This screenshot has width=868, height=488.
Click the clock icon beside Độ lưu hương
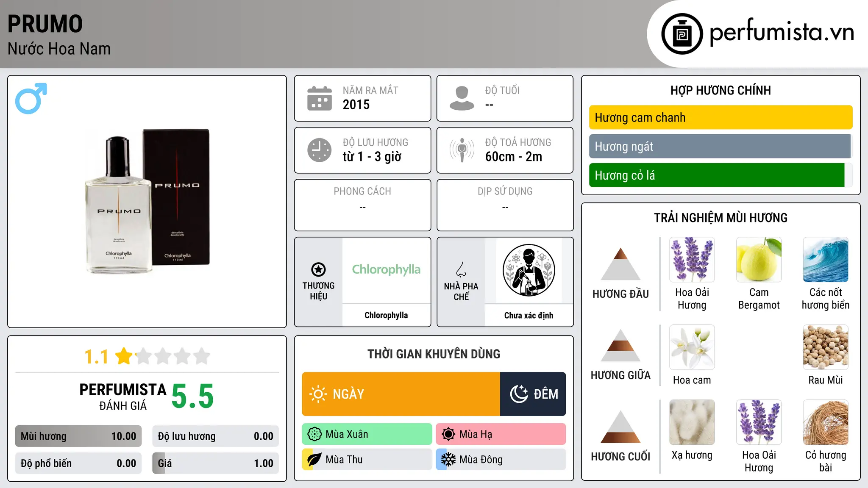click(x=320, y=150)
